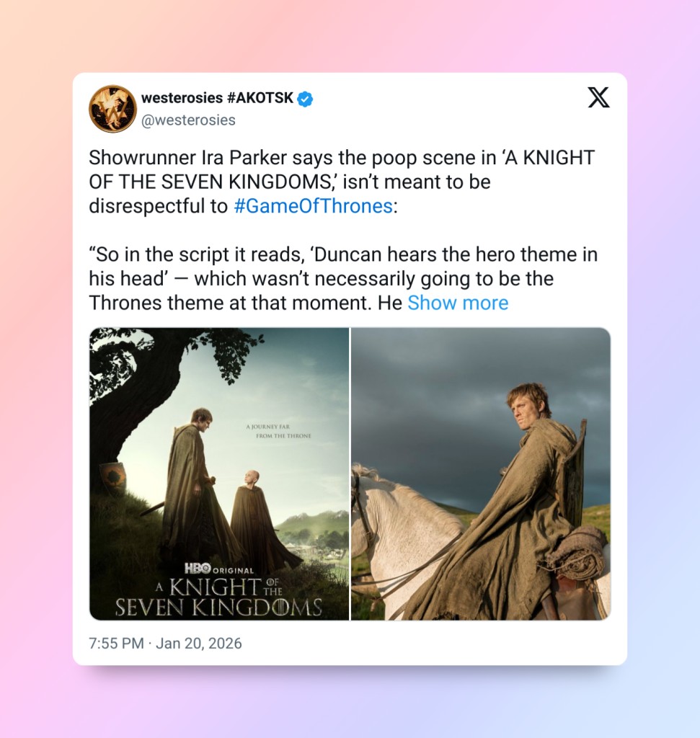The width and height of the screenshot is (700, 738).
Task: Click the 'SEVEN KINGDOMS' poster title text
Action: click(219, 607)
